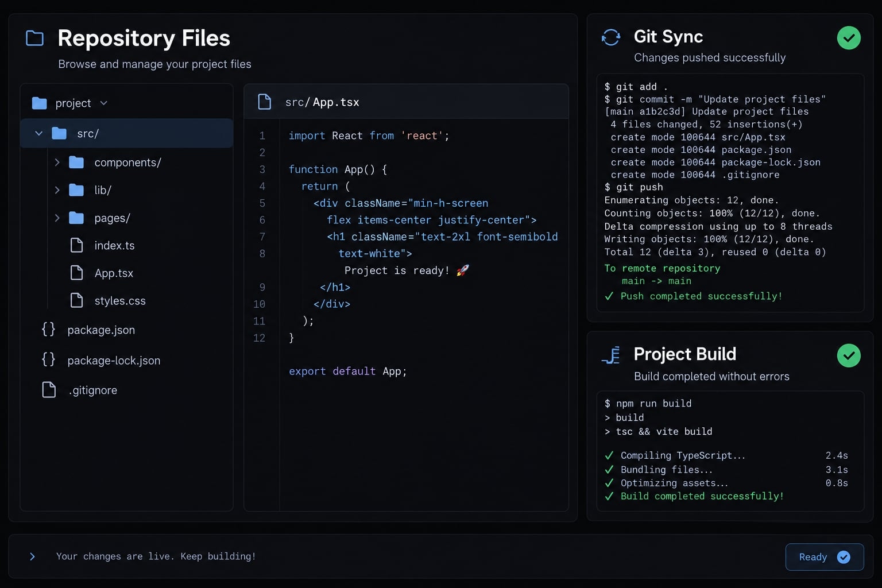The width and height of the screenshot is (882, 588).
Task: Click line number 5 in the editor gutter
Action: pyautogui.click(x=262, y=203)
